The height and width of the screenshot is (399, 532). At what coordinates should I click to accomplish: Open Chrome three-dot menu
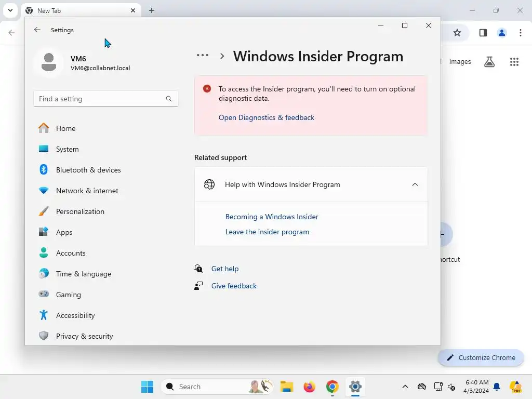521,33
